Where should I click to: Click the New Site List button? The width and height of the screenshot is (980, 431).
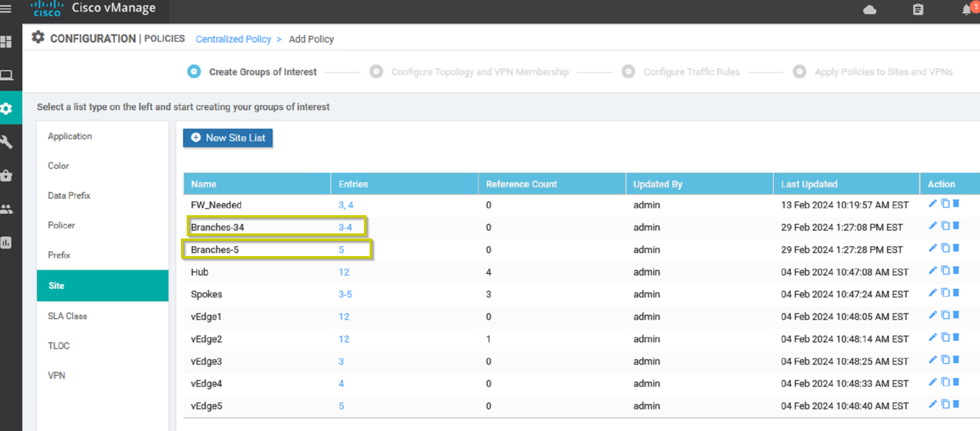(x=228, y=138)
